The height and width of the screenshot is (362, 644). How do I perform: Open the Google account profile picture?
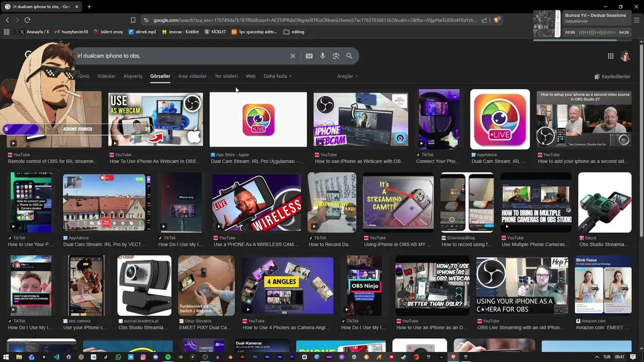[625, 56]
